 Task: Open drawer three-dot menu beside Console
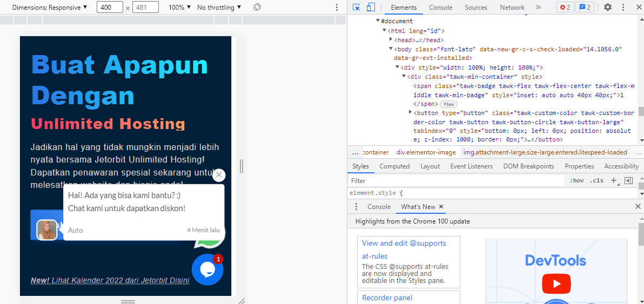tap(356, 206)
